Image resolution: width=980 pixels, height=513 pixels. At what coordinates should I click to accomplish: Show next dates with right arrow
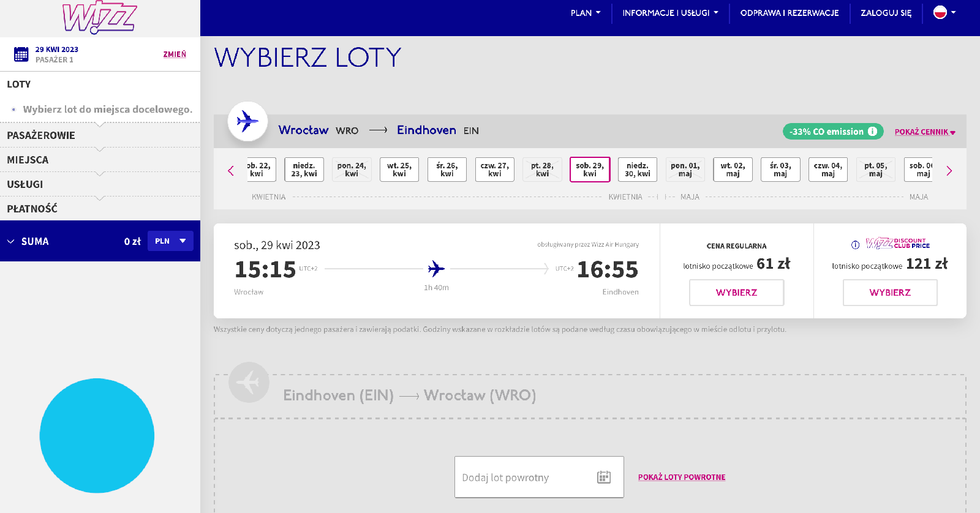click(949, 171)
